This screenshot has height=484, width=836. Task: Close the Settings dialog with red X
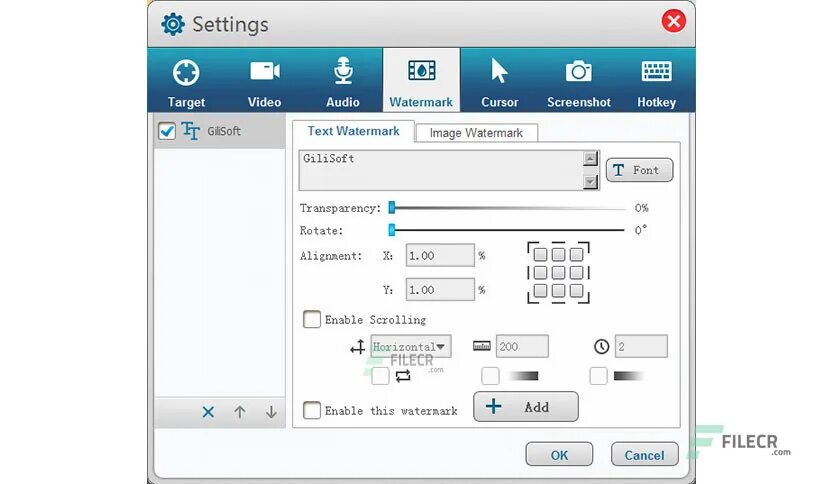point(673,21)
